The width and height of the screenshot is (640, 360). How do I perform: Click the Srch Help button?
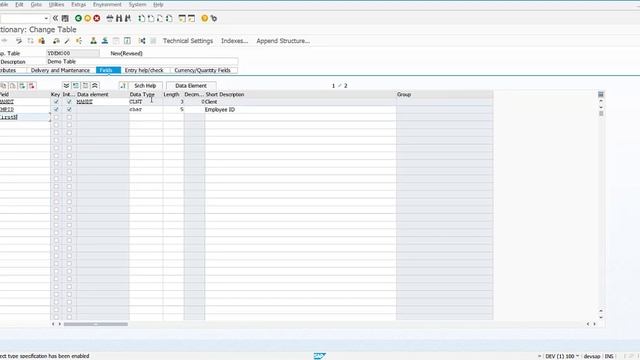145,86
